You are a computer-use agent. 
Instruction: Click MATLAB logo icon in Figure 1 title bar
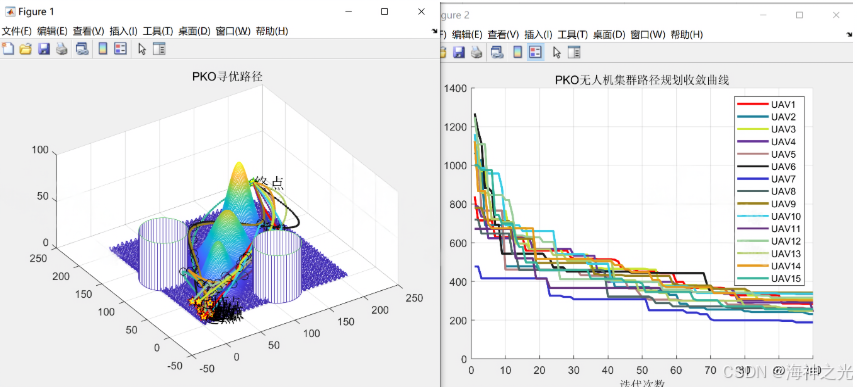pos(10,11)
